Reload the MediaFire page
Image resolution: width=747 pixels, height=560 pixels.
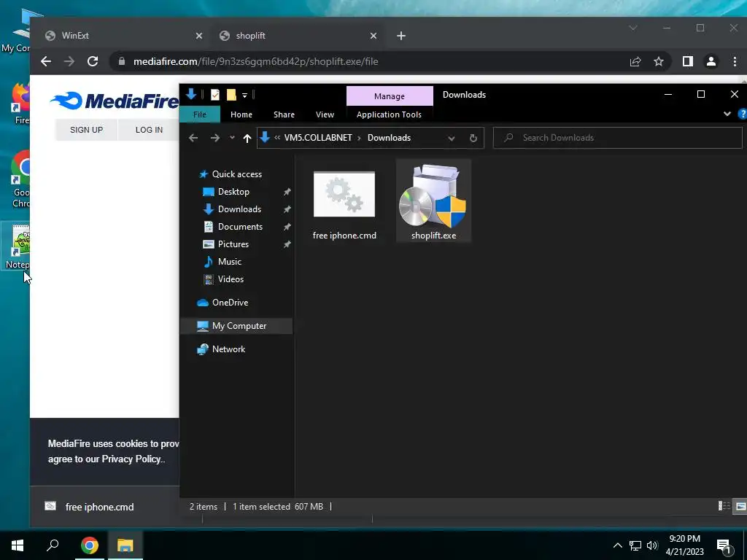coord(93,61)
